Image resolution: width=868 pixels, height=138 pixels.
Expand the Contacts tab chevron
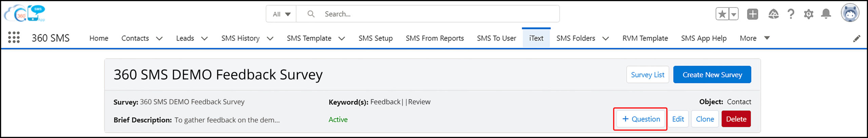click(x=159, y=38)
